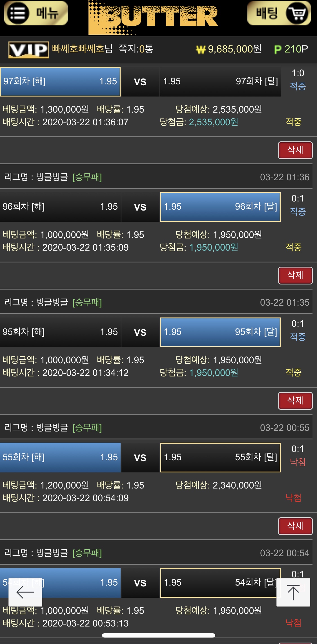Select the 96회차 [달] bet option

tap(220, 207)
